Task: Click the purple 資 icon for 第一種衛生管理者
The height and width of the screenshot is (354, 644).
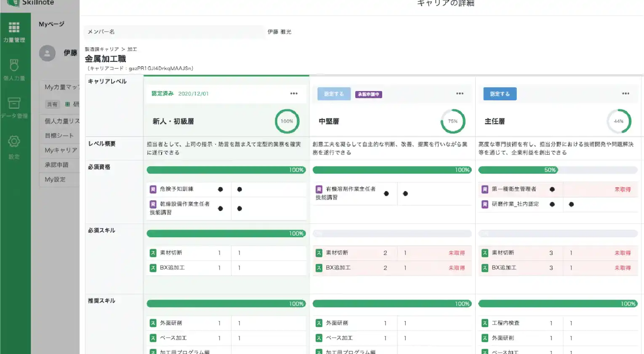Action: pyautogui.click(x=485, y=189)
